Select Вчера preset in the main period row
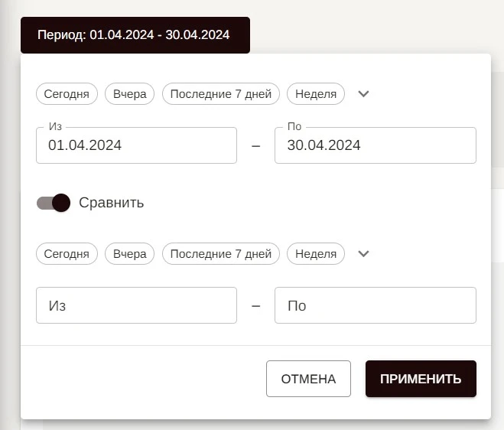The height and width of the screenshot is (430, 504). click(x=129, y=94)
